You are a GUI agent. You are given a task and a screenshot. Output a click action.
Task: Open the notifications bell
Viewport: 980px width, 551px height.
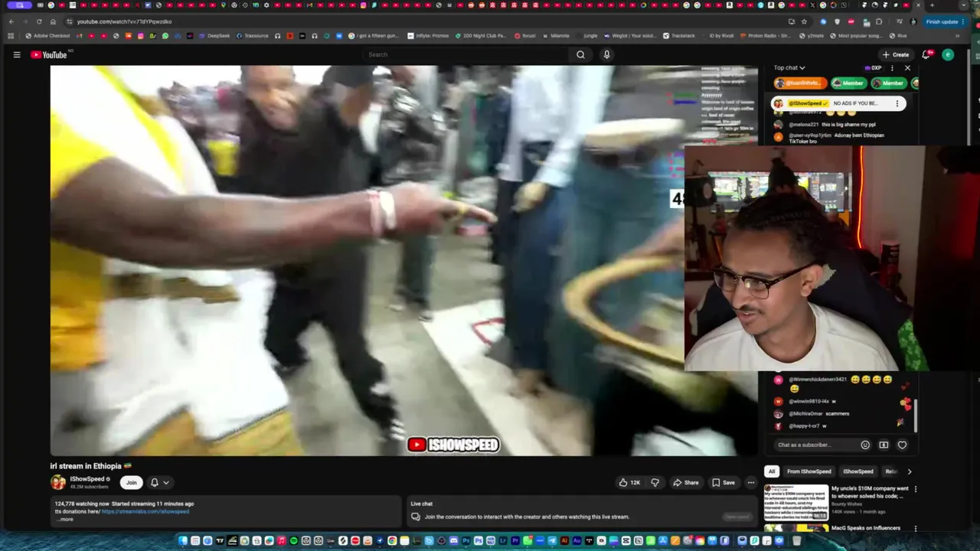point(926,54)
